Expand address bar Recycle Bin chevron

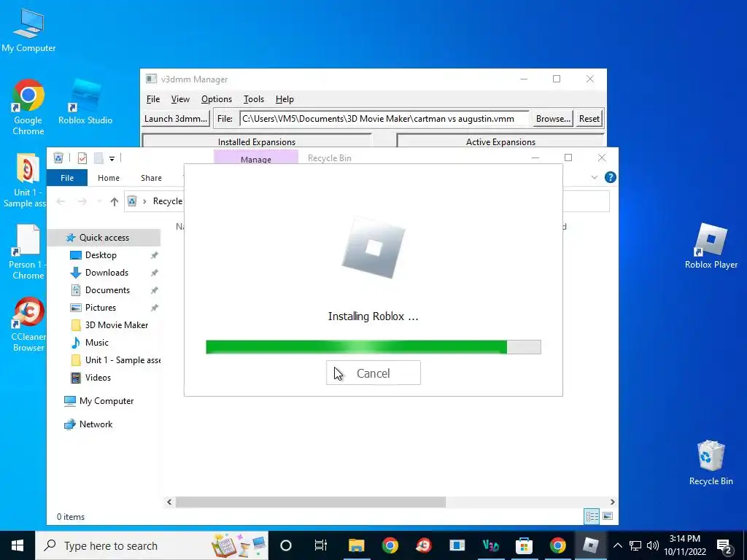pos(144,201)
